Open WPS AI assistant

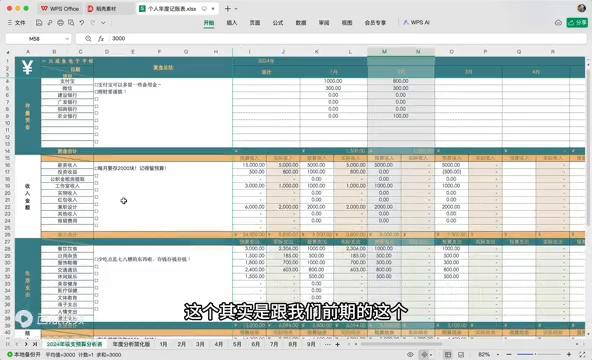(x=416, y=23)
